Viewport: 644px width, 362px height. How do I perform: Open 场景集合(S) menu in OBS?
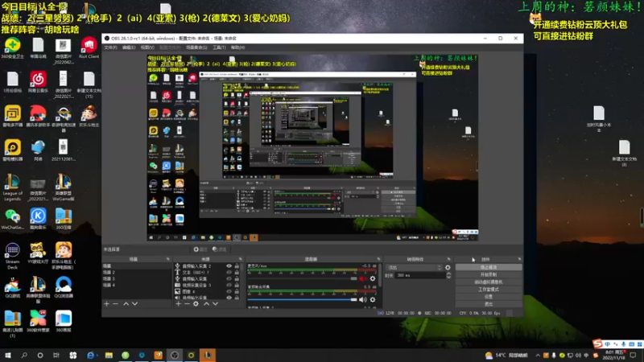point(196,47)
